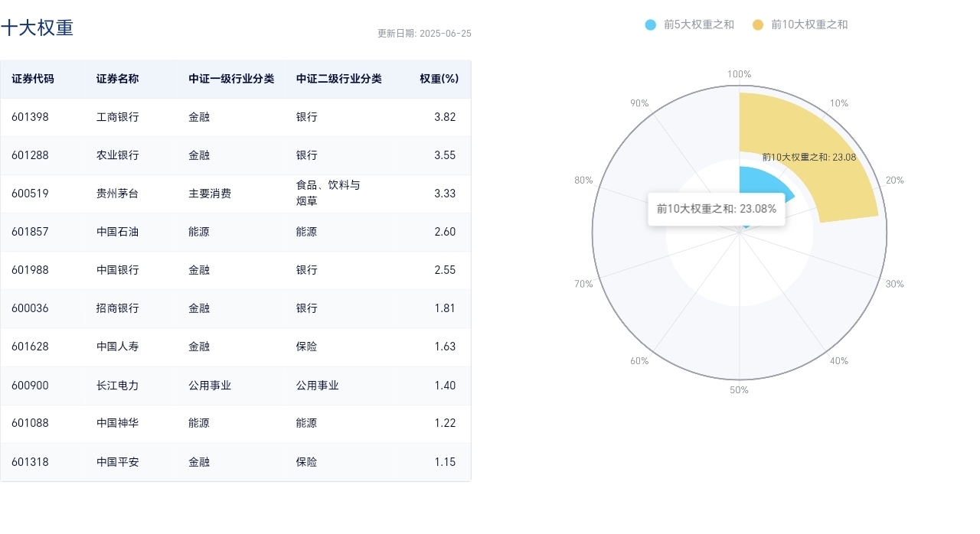
Task: Click the 中证二级行业分类 column header
Action: pos(339,79)
